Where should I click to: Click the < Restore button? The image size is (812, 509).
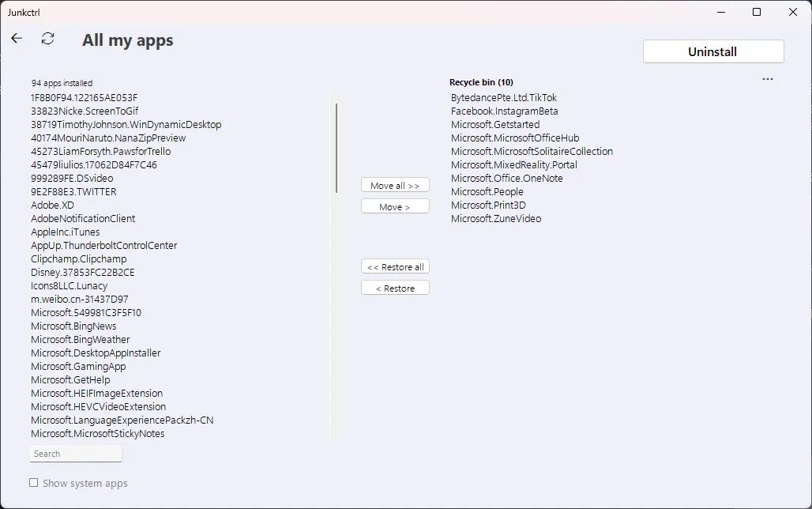pyautogui.click(x=395, y=288)
